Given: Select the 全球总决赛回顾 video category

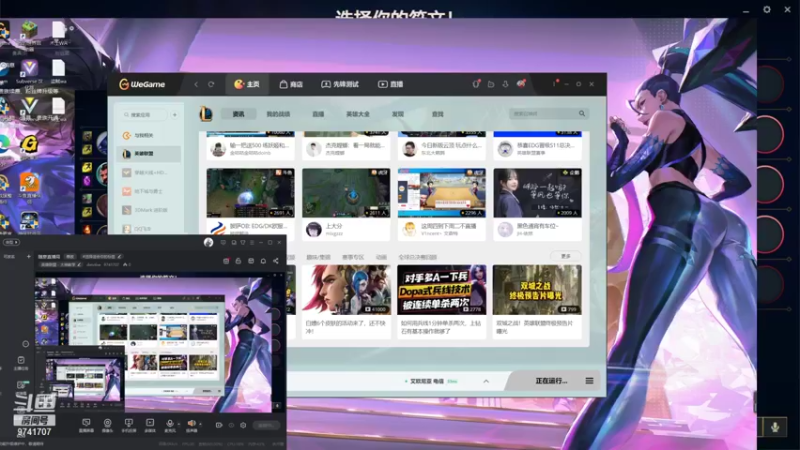Looking at the screenshot, I should point(417,257).
